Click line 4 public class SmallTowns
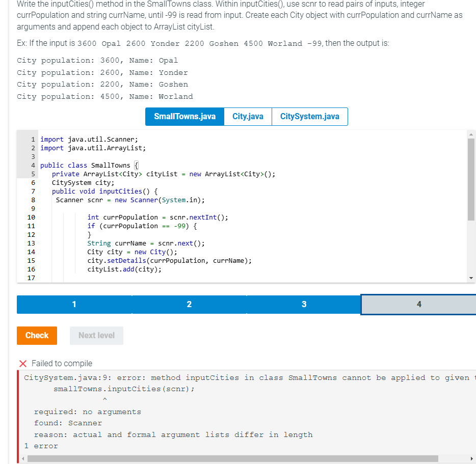 [89, 166]
